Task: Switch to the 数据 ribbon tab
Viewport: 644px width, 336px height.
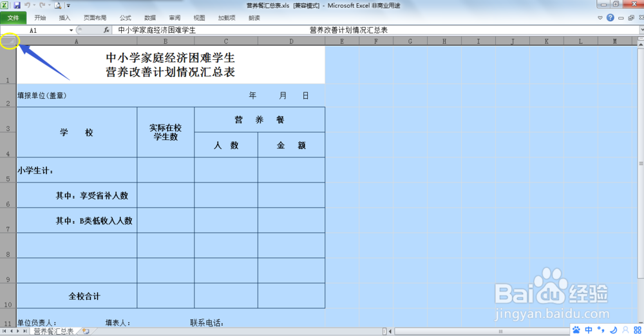Action: [150, 17]
